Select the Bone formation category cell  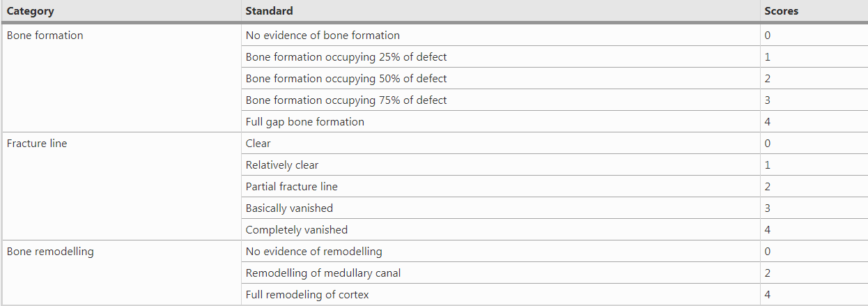45,36
